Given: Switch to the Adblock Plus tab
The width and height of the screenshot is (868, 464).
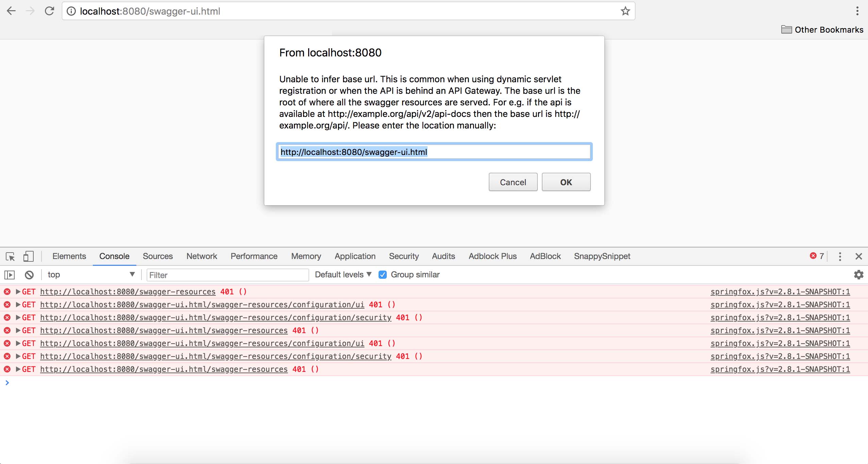Looking at the screenshot, I should pyautogui.click(x=492, y=256).
